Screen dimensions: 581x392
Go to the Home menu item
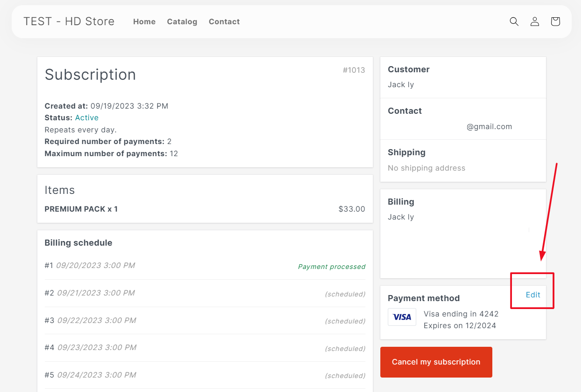(x=144, y=21)
